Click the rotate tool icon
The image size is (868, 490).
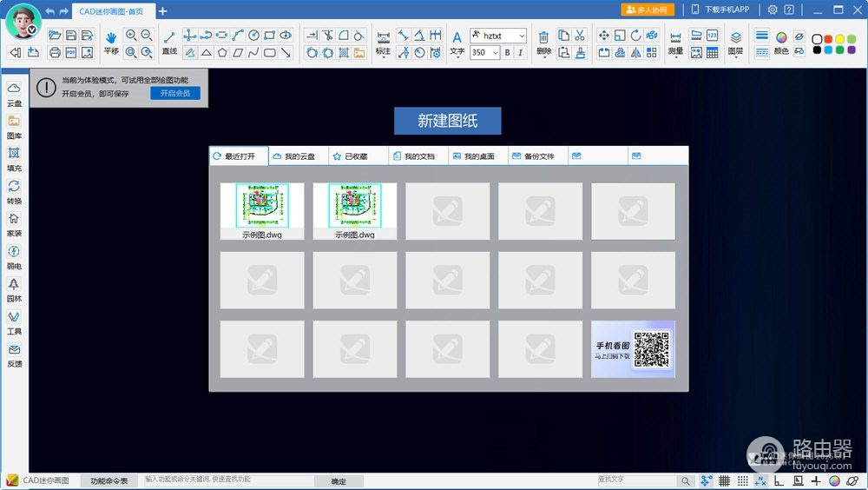[635, 36]
